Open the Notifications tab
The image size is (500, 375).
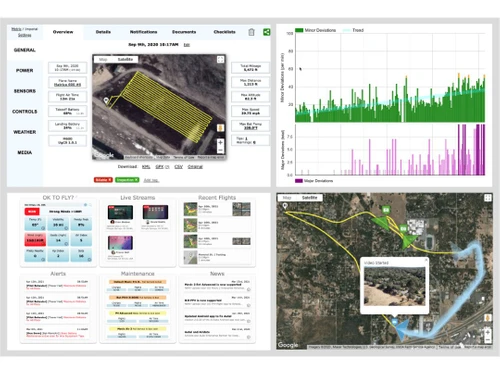pos(143,32)
